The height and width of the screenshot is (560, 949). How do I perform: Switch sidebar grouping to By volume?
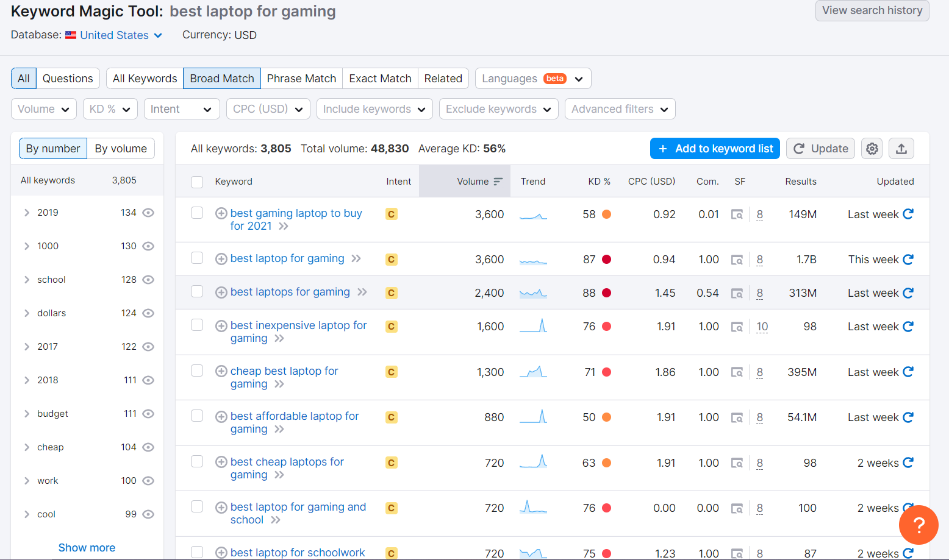[x=121, y=149]
